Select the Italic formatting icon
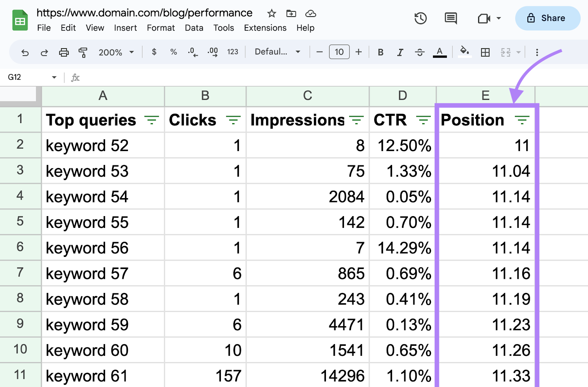 pos(400,52)
